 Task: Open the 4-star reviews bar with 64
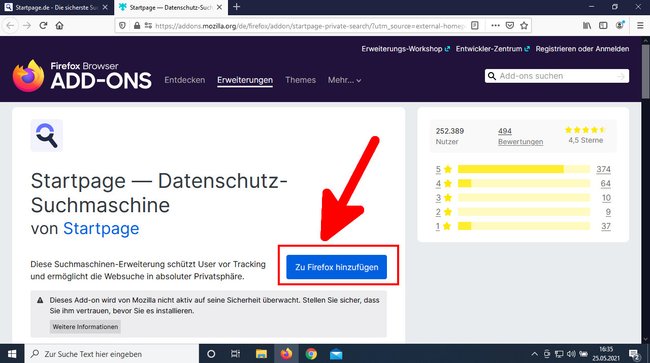[x=523, y=183]
